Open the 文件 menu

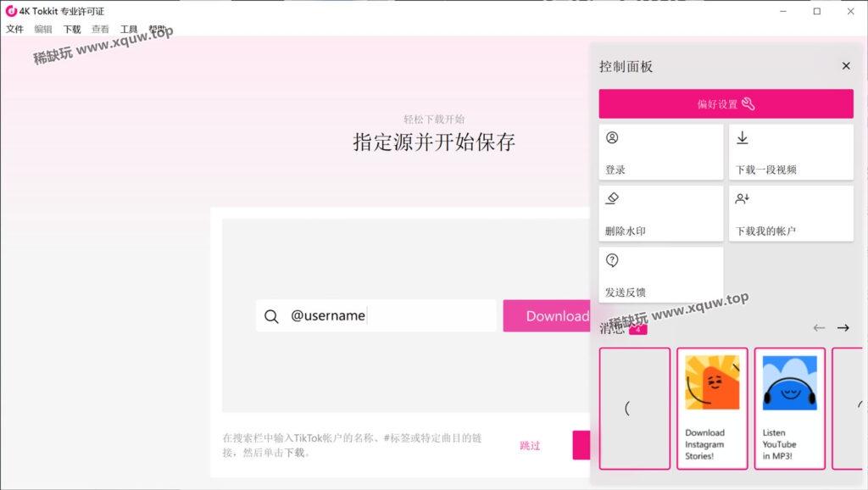[x=15, y=30]
